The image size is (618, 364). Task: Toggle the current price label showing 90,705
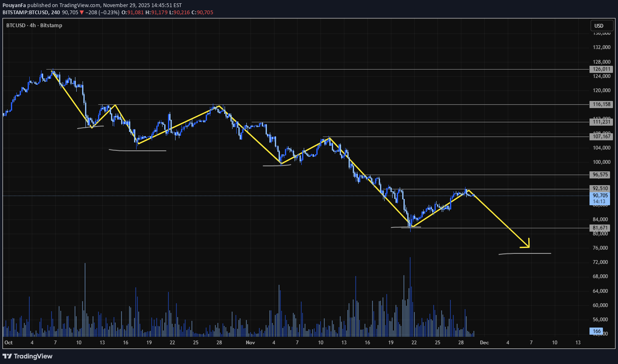pos(600,195)
